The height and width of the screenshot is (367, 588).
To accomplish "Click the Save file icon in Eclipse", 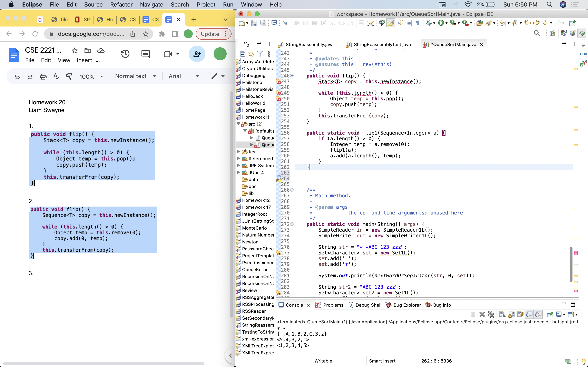I will (x=254, y=23).
